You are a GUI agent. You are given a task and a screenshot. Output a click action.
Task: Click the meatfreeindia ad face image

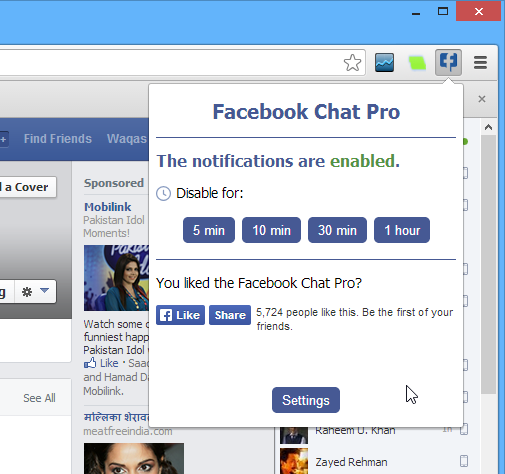pyautogui.click(x=134, y=459)
